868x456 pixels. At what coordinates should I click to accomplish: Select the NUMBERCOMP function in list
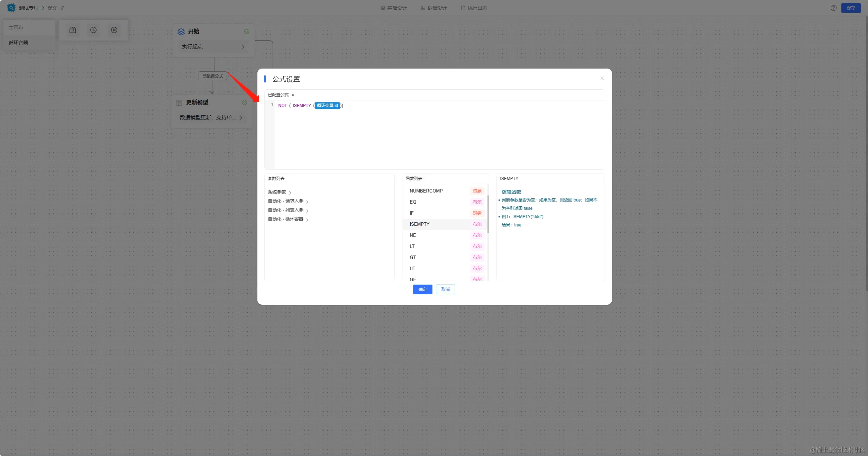pos(426,191)
